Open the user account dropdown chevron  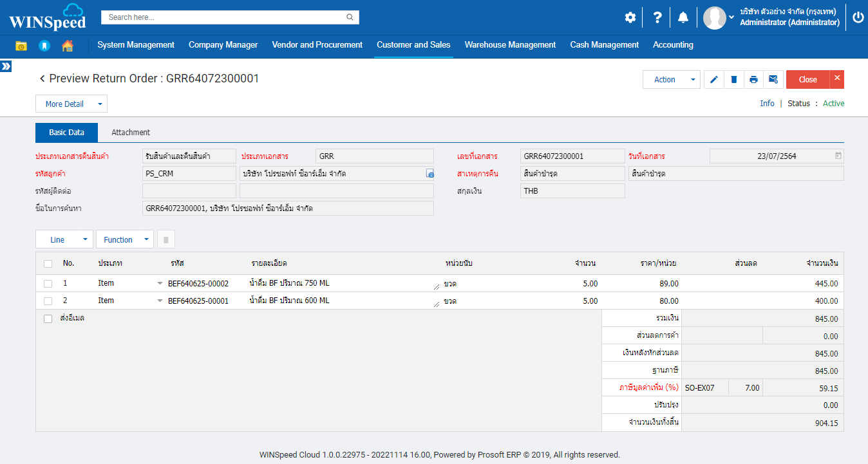731,17
